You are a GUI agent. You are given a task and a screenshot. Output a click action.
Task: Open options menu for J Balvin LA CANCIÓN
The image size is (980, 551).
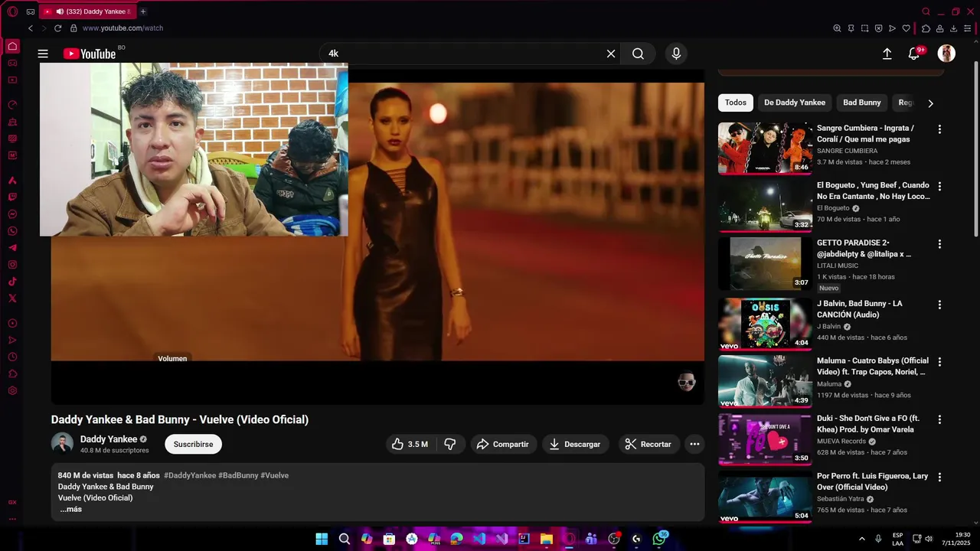939,304
